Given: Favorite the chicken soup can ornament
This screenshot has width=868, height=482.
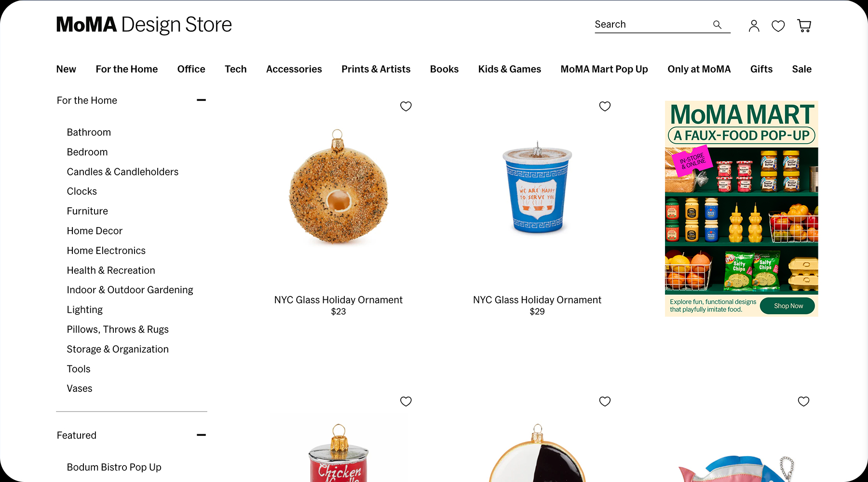Looking at the screenshot, I should tap(406, 401).
